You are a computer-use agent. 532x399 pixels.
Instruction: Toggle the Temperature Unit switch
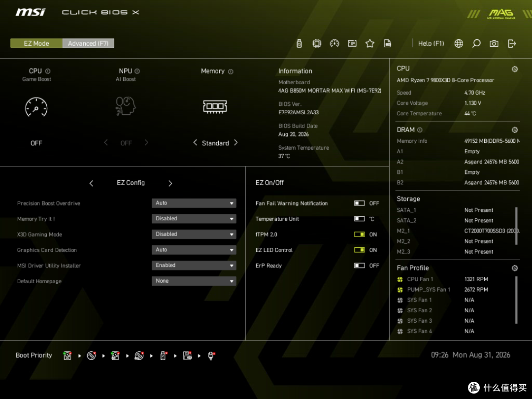click(x=359, y=219)
